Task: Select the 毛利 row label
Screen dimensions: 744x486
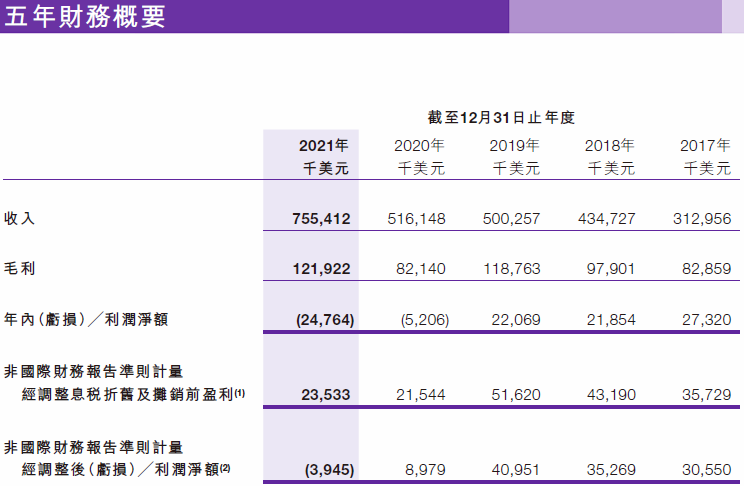Action: (19, 269)
